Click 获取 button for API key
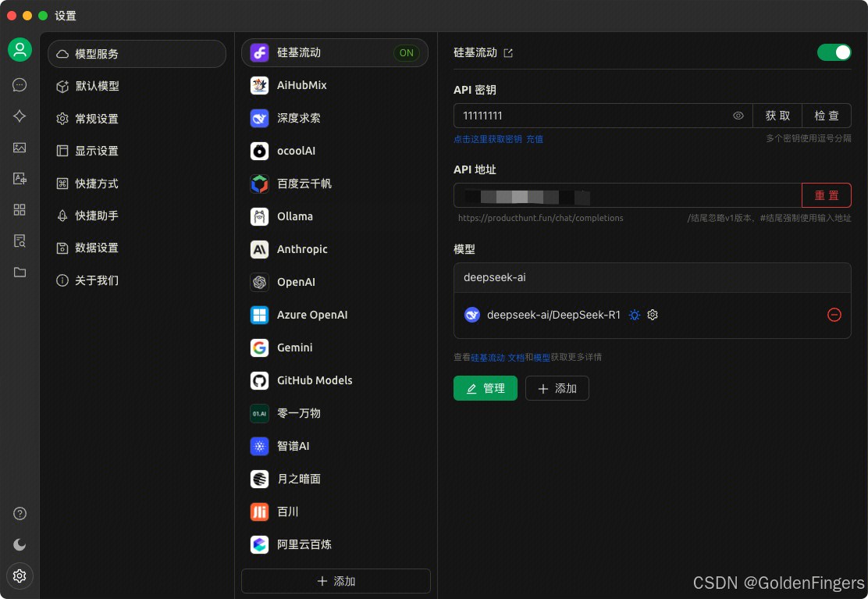Screen dimensions: 868x599 pos(777,116)
